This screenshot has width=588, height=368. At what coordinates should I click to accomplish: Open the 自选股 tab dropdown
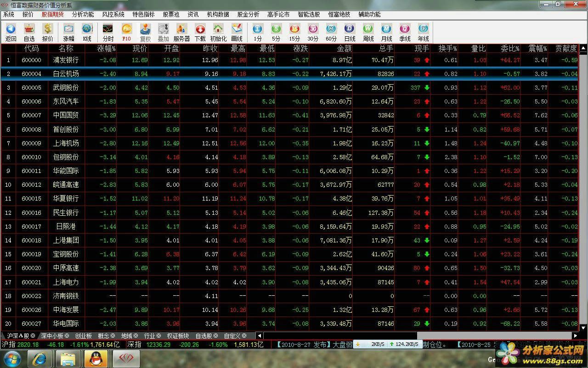(207, 336)
